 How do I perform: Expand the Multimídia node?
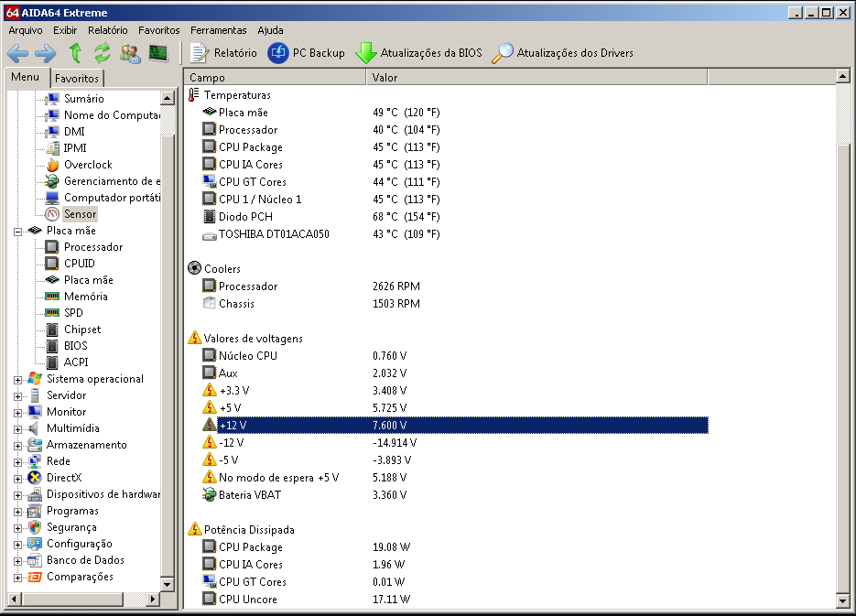click(17, 429)
